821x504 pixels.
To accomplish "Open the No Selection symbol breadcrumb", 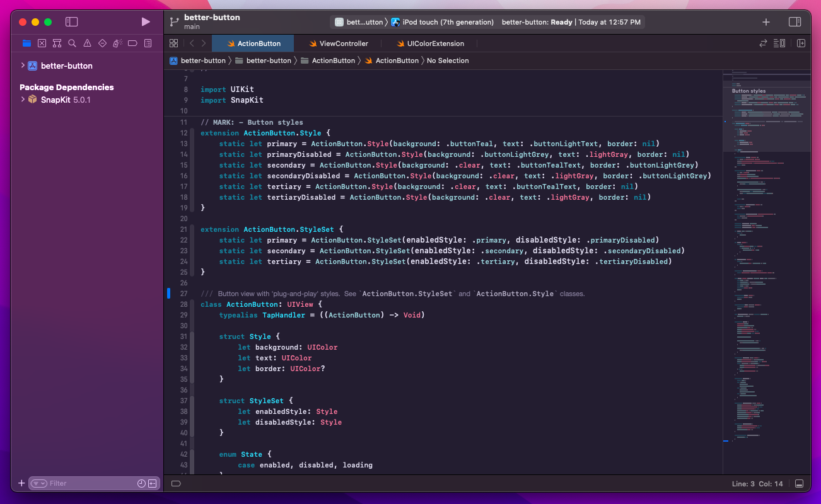I will coord(448,60).
